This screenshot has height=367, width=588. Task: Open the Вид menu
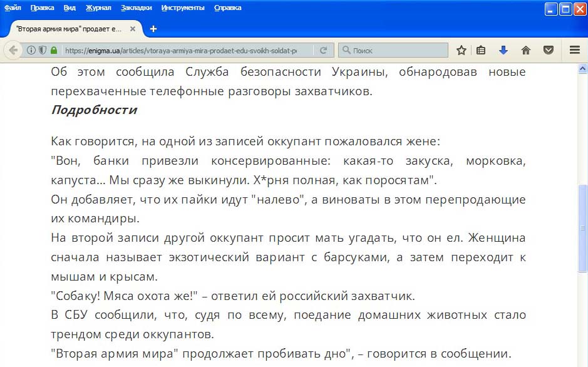pyautogui.click(x=70, y=8)
